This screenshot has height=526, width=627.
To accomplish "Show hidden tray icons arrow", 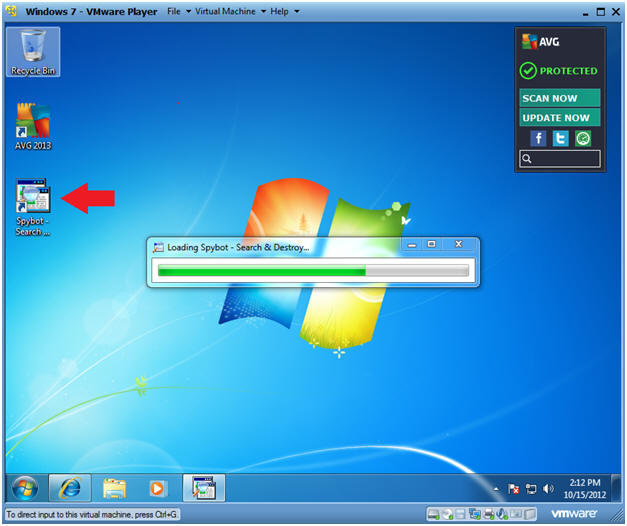I will [496, 489].
